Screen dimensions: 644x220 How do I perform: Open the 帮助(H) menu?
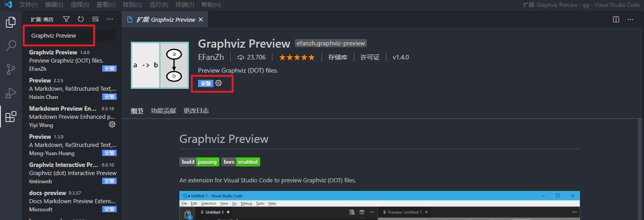211,5
